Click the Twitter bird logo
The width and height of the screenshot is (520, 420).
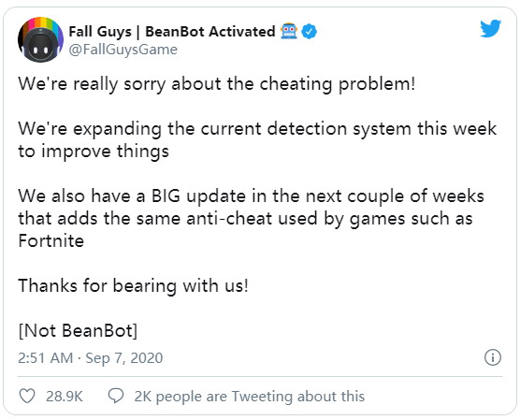[490, 28]
